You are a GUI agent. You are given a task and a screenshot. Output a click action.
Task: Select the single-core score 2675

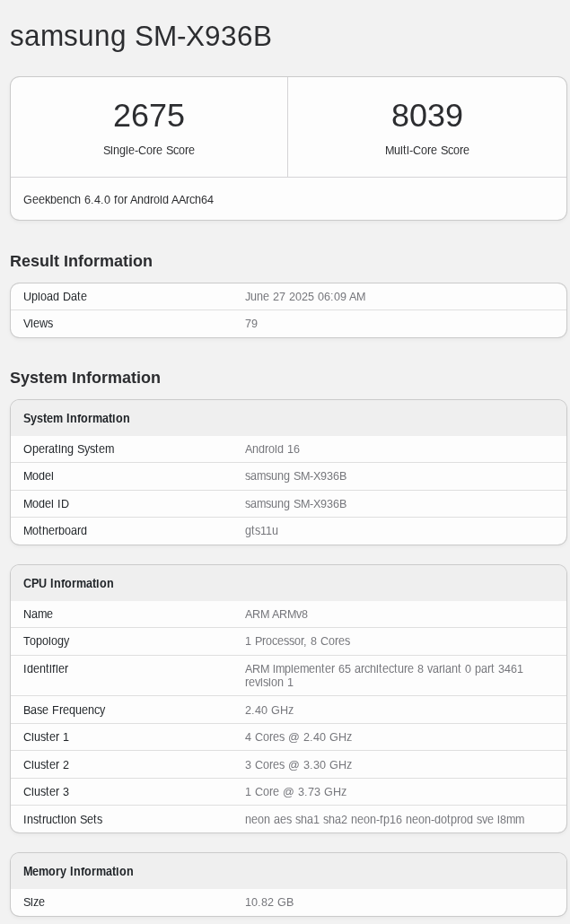[x=149, y=116]
